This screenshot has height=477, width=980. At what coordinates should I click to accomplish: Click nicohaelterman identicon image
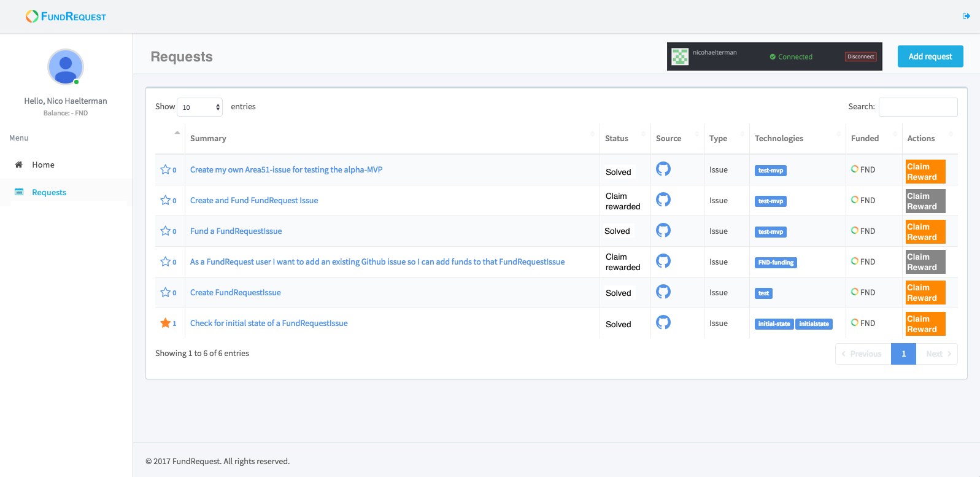tap(680, 56)
